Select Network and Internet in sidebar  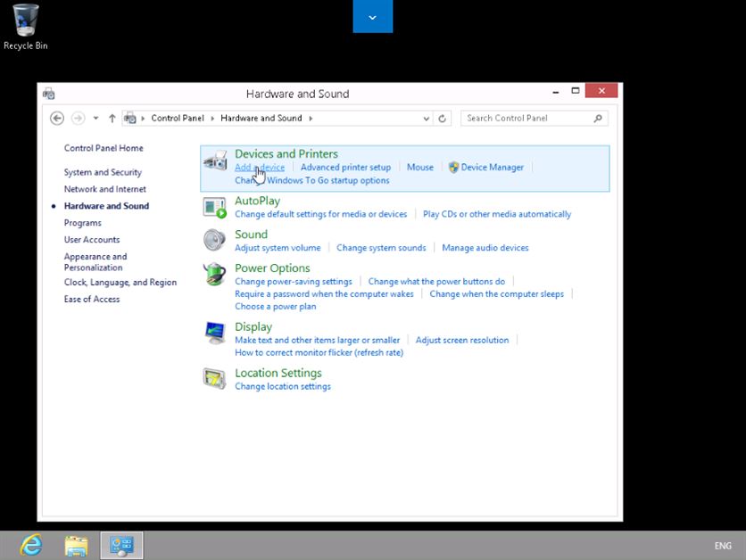coord(105,189)
